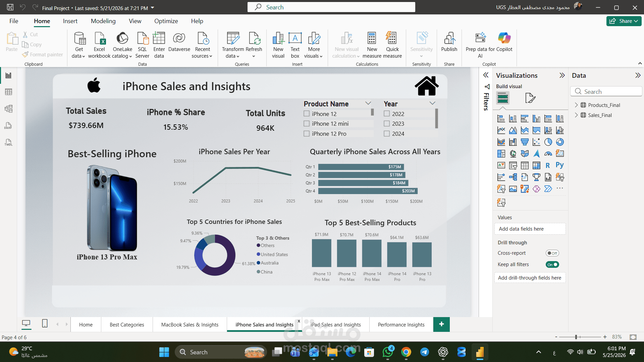The height and width of the screenshot is (362, 644).
Task: Click the Excel workbook button
Action: click(x=99, y=45)
